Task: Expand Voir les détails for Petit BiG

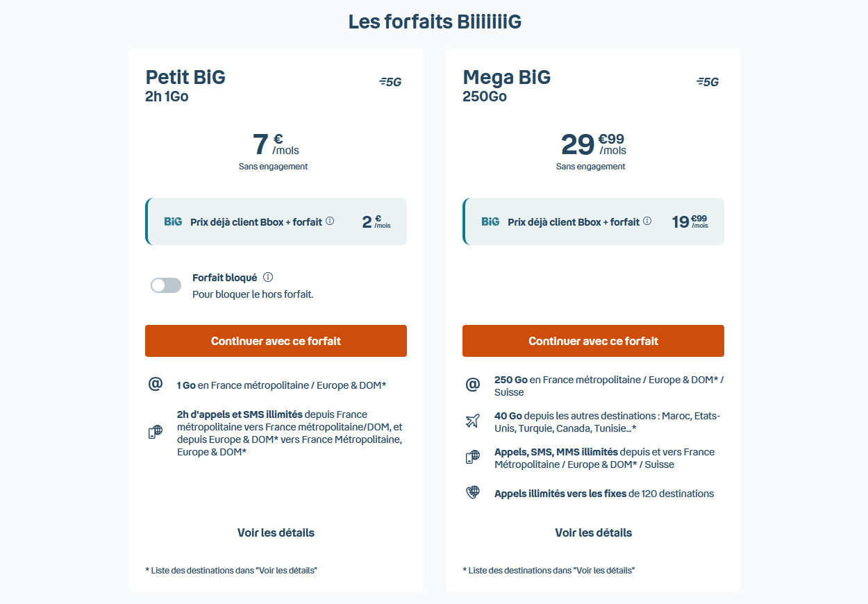Action: coord(276,532)
